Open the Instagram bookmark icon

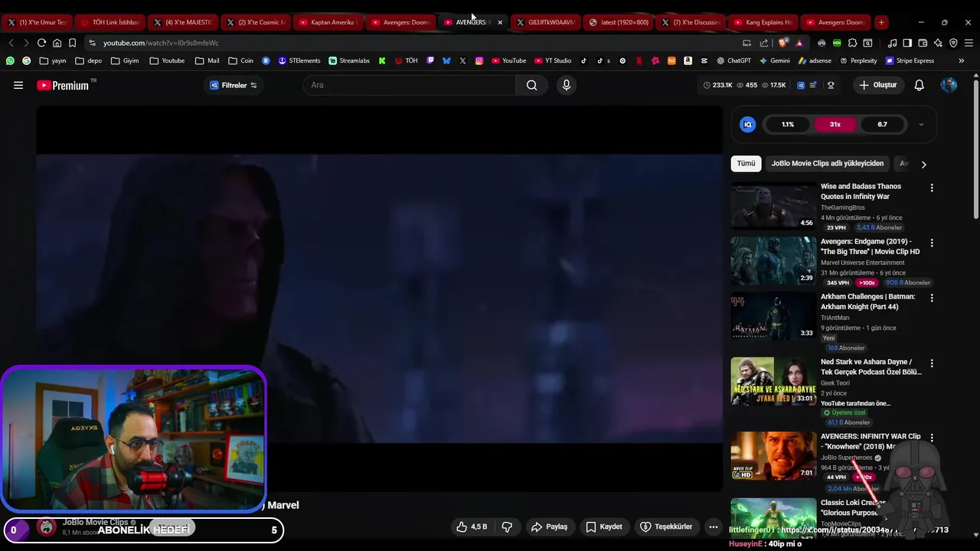click(479, 60)
